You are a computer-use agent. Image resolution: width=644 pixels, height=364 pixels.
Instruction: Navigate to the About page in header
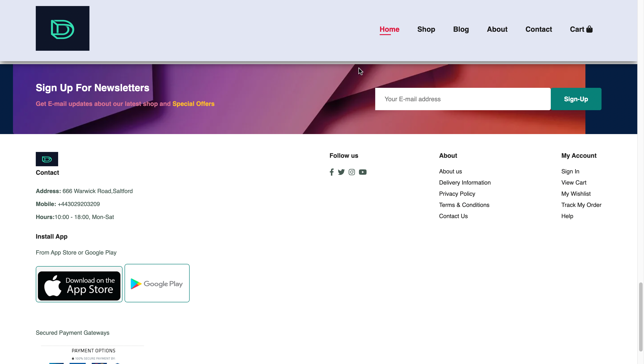click(497, 29)
